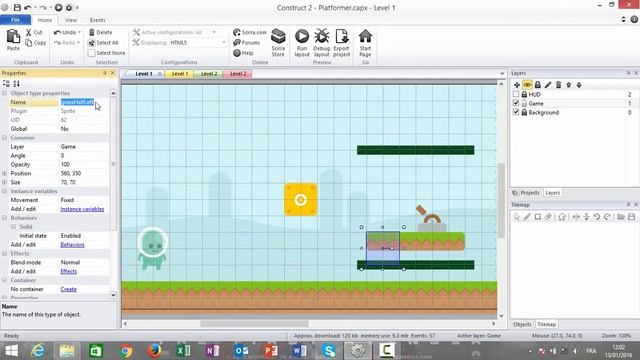Screen dimensions: 640x360
Task: Open the red Level 2 event sheet tab
Action: point(238,74)
